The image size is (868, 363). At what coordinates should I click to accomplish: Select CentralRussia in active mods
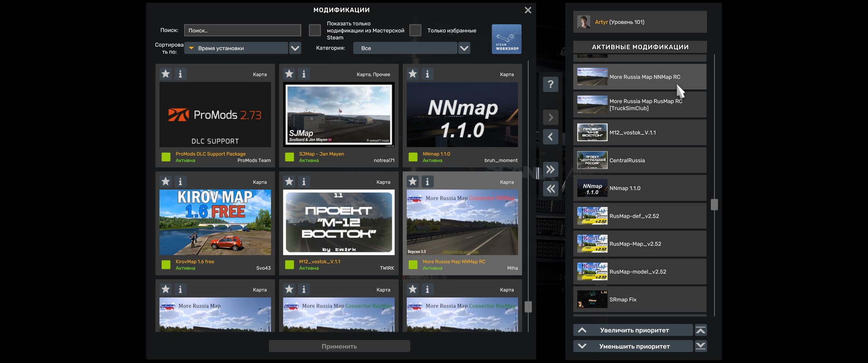coord(640,160)
